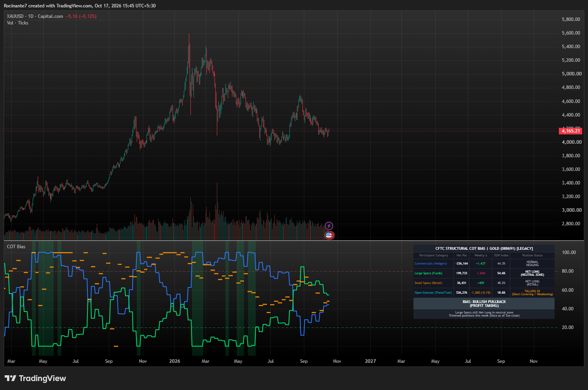Click the 3,200.00 price axis label
588x390 pixels.
tap(571, 197)
